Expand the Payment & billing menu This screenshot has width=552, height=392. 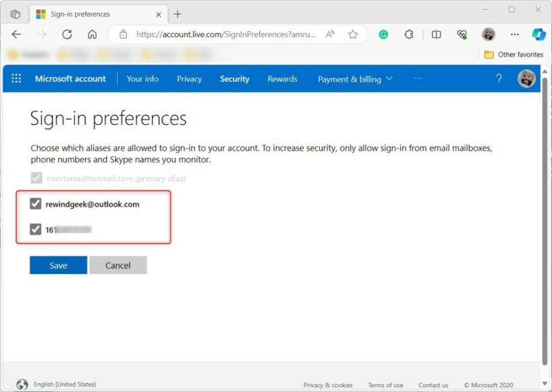tap(355, 79)
